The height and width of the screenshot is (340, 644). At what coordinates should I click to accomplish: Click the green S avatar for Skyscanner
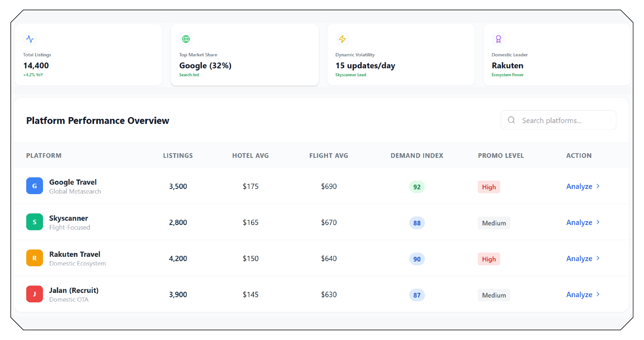(x=35, y=222)
